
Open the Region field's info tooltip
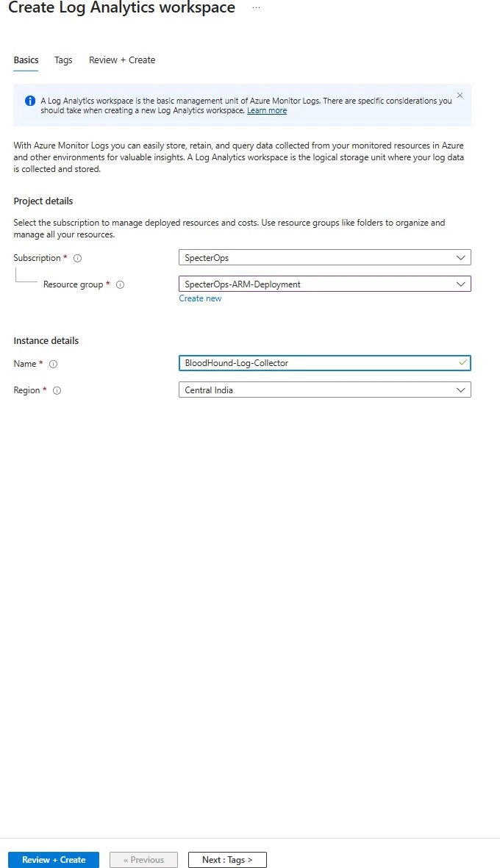pyautogui.click(x=57, y=390)
